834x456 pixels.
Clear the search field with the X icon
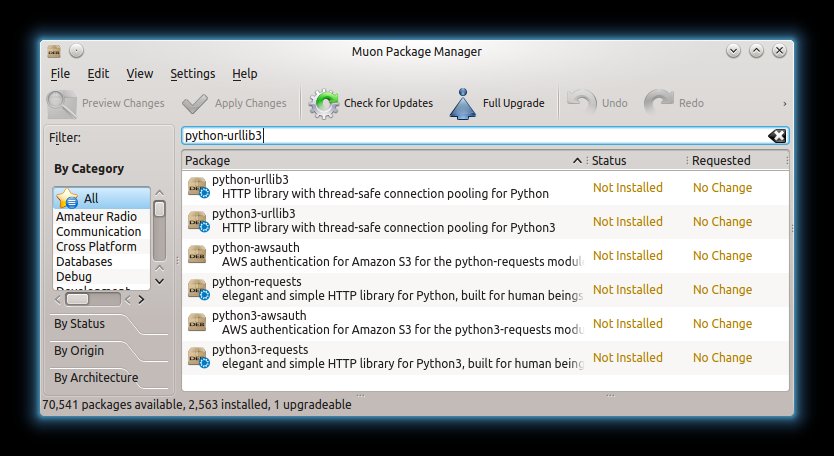click(777, 136)
